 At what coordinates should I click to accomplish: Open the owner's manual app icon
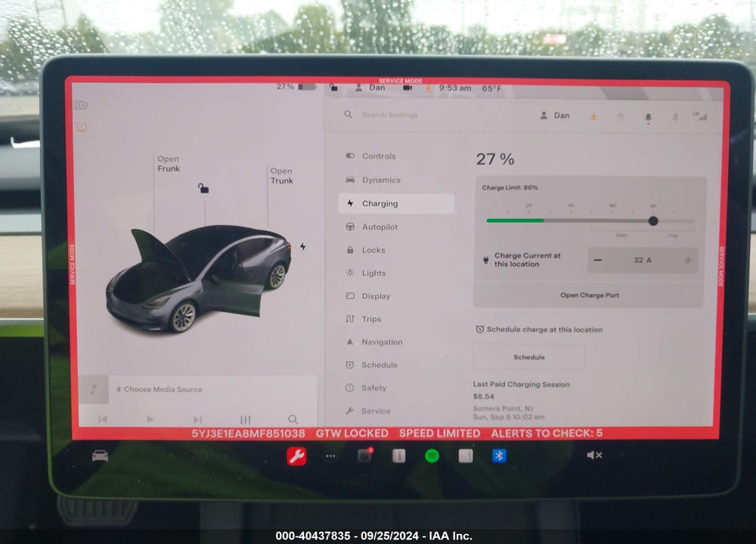point(398,456)
